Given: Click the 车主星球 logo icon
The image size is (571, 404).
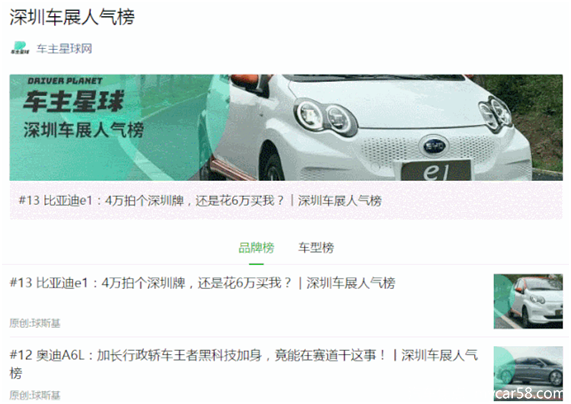Looking at the screenshot, I should [x=20, y=48].
